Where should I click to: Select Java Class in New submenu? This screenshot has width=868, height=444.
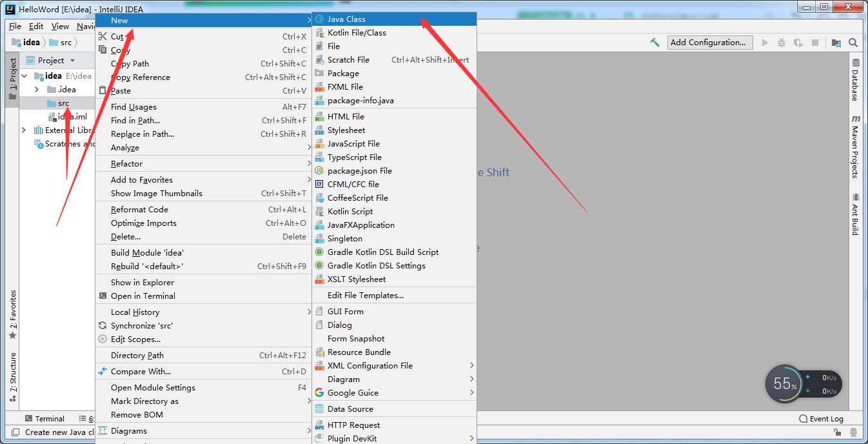click(394, 19)
